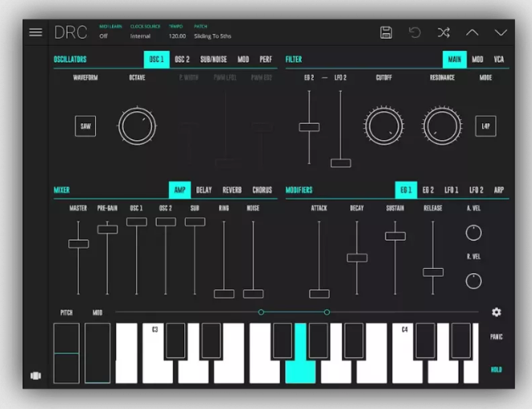This screenshot has height=409, width=532.
Task: Click the PRE-GAIN slider handle
Action: pyautogui.click(x=108, y=229)
